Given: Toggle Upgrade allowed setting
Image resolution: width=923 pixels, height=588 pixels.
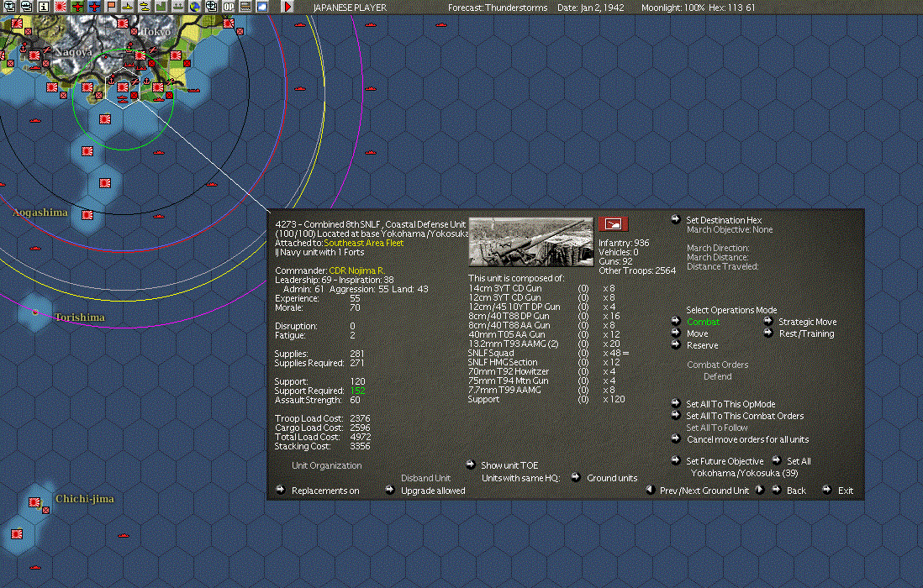Looking at the screenshot, I should (390, 490).
